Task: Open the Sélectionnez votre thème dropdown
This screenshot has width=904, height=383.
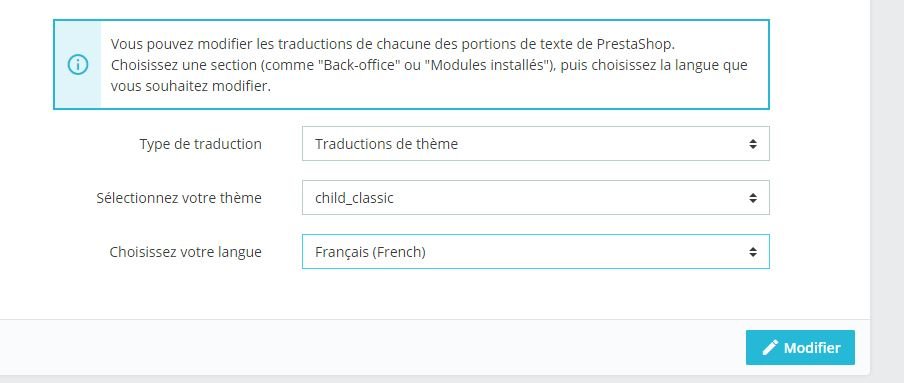Action: [x=536, y=197]
